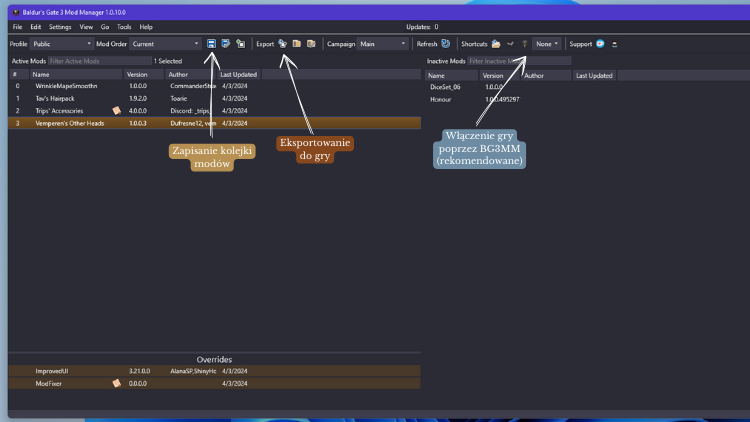
Task: Click the Save Load Order As icon
Action: [226, 44]
